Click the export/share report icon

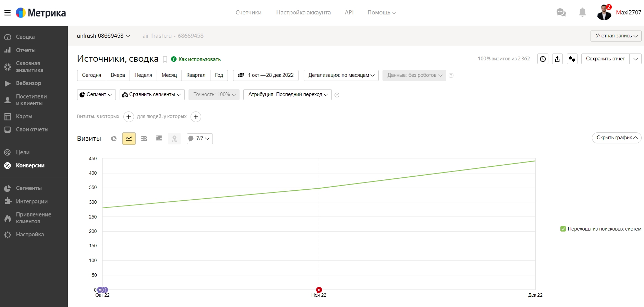[557, 59]
